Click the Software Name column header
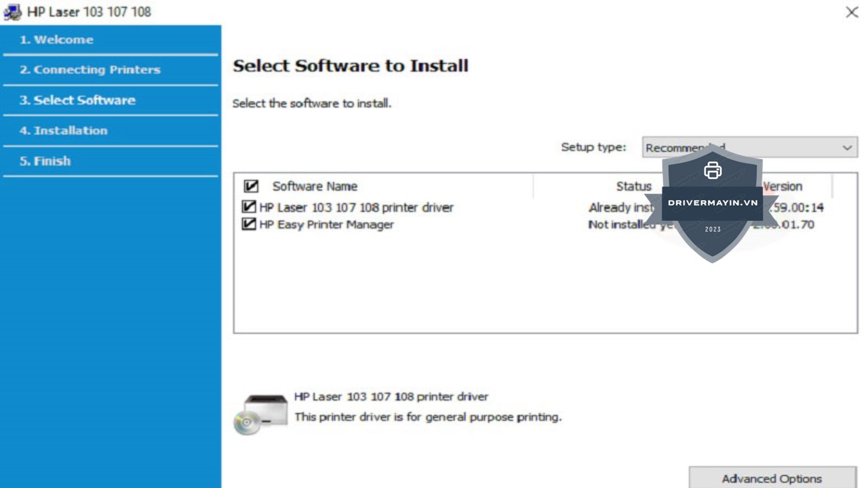868x488 pixels. (315, 186)
